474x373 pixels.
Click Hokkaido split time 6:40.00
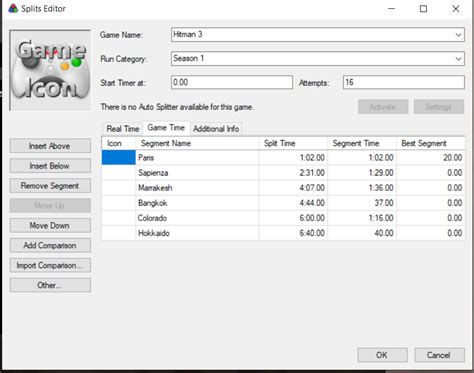293,233
